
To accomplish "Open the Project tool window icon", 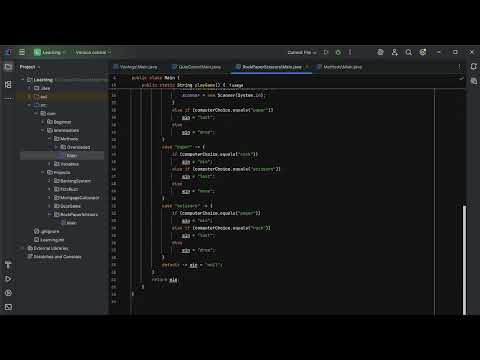I will [8, 67].
